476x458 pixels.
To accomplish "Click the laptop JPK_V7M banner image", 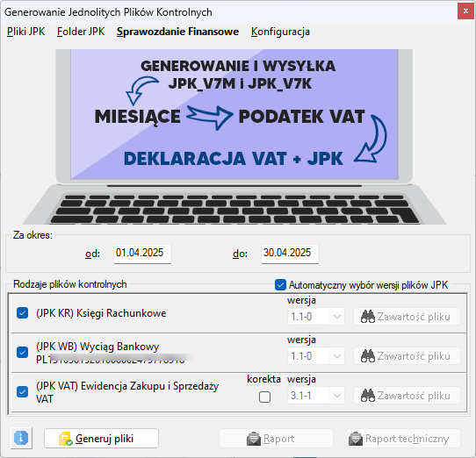I will point(234,137).
